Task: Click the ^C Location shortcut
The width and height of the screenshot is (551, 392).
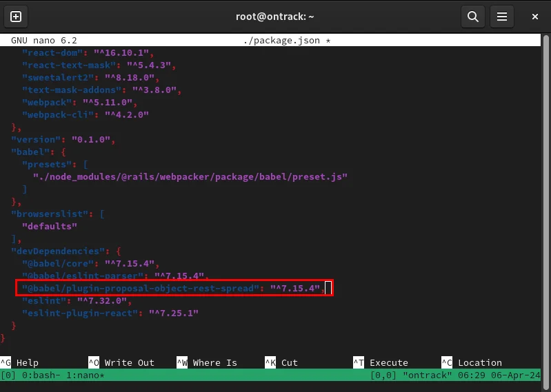Action: tap(472, 362)
